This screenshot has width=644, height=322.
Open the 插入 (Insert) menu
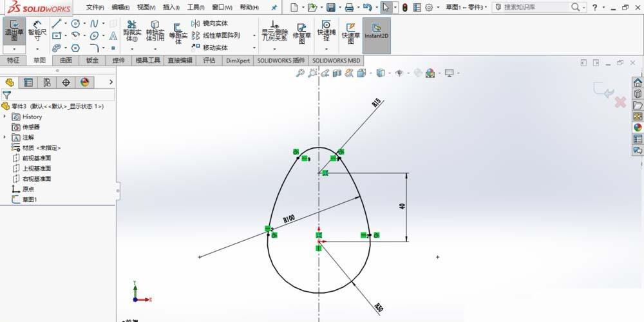pyautogui.click(x=171, y=7)
